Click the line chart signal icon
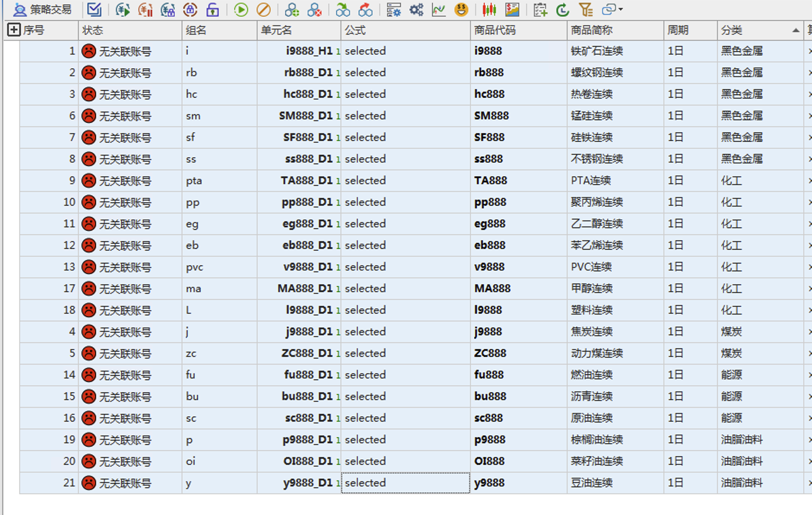 pyautogui.click(x=439, y=9)
